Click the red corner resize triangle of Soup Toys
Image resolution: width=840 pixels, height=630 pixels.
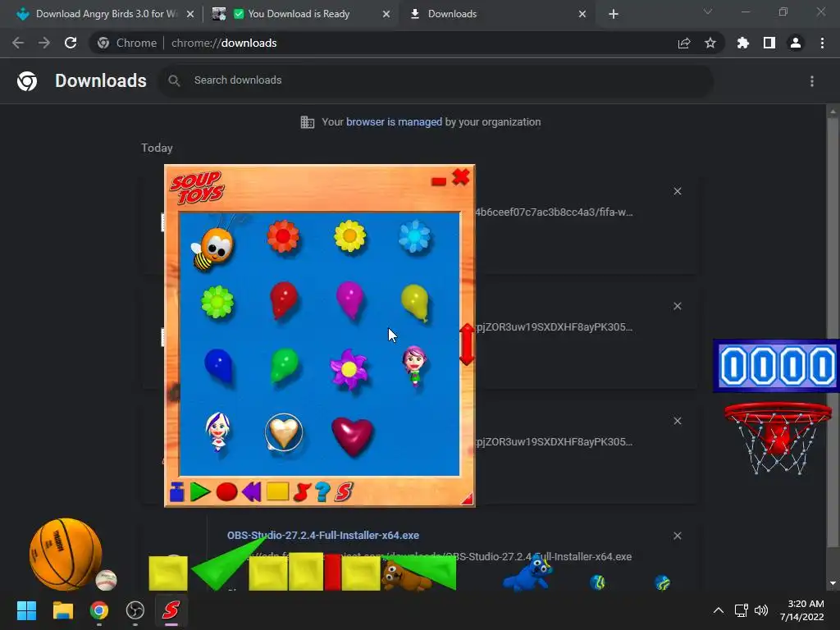point(468,499)
